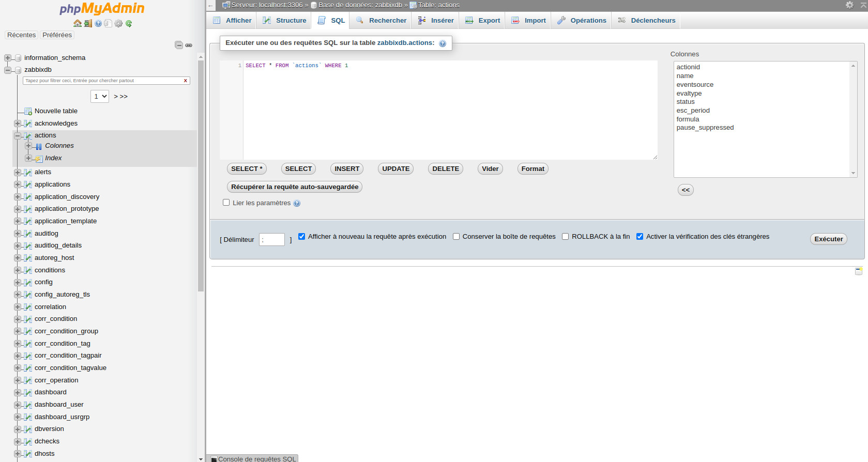Click the page-related settings gear top right
Image resolution: width=868 pixels, height=462 pixels.
point(850,5)
